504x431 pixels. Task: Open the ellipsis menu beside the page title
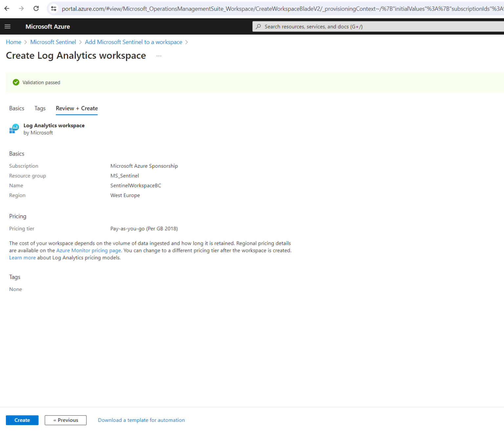159,56
